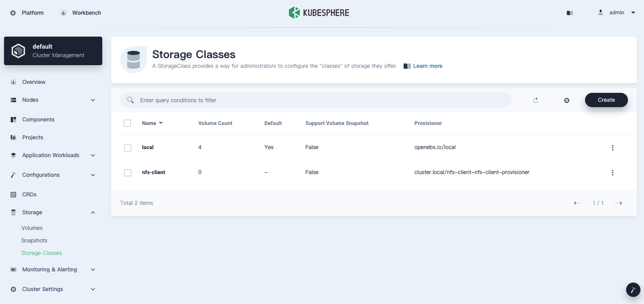Check the select-all checkbox in table header
644x304 pixels.
pyautogui.click(x=127, y=123)
